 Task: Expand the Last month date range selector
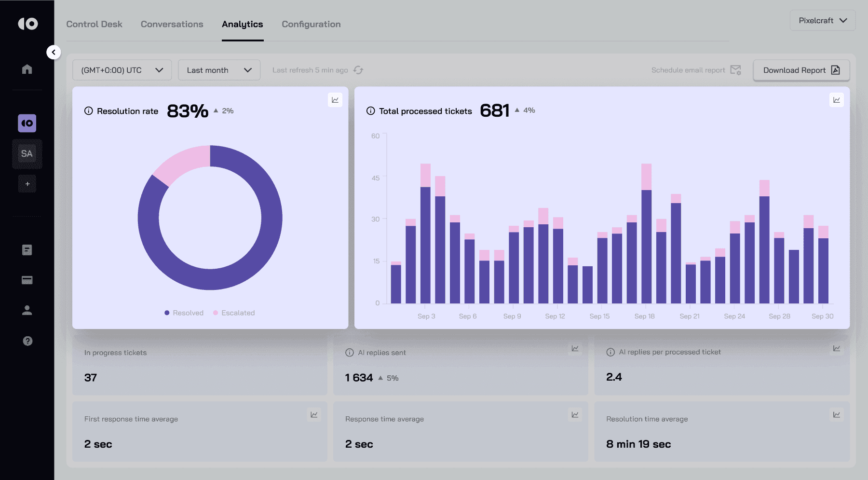[219, 70]
